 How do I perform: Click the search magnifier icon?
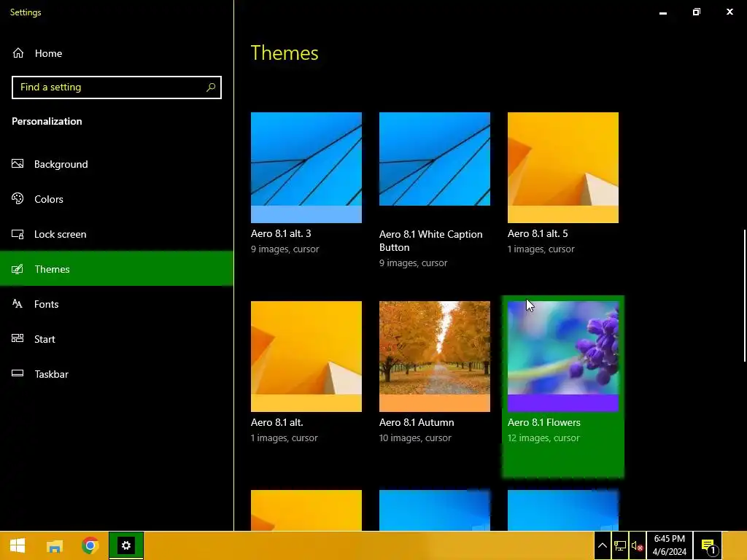pos(211,87)
